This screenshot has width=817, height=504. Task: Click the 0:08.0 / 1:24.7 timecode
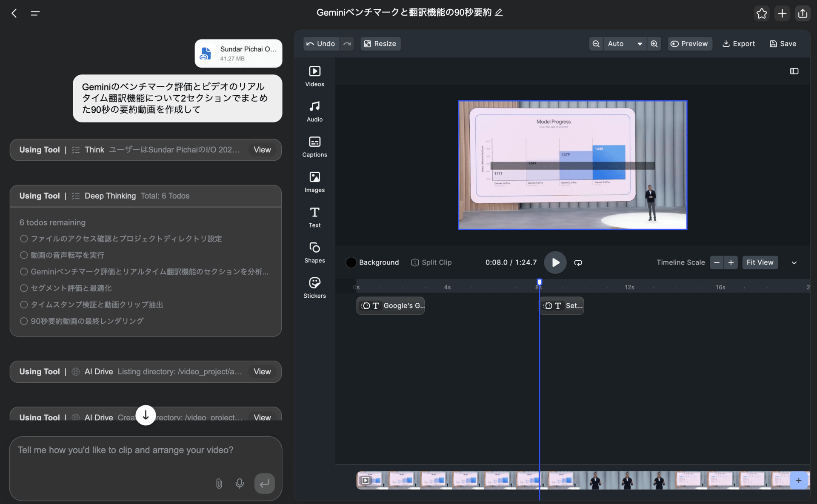coord(511,262)
